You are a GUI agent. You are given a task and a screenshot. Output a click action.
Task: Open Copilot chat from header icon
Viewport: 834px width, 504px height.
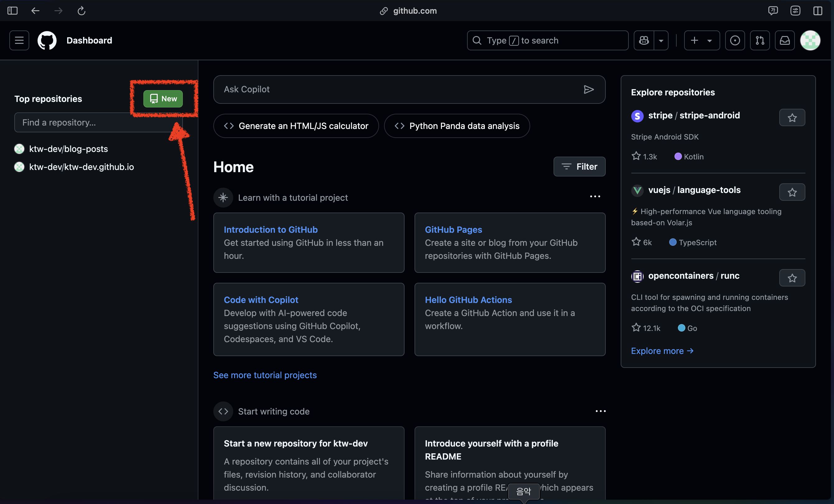[x=644, y=40]
